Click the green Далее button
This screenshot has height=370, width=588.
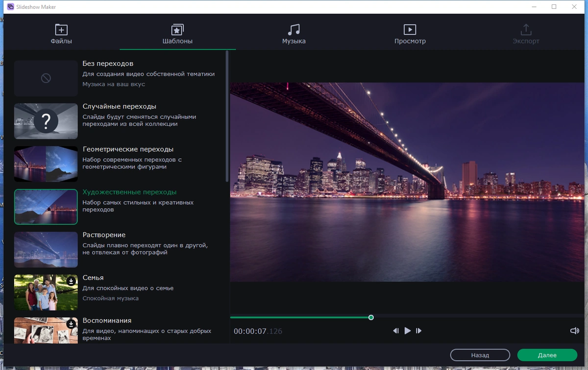click(x=547, y=355)
